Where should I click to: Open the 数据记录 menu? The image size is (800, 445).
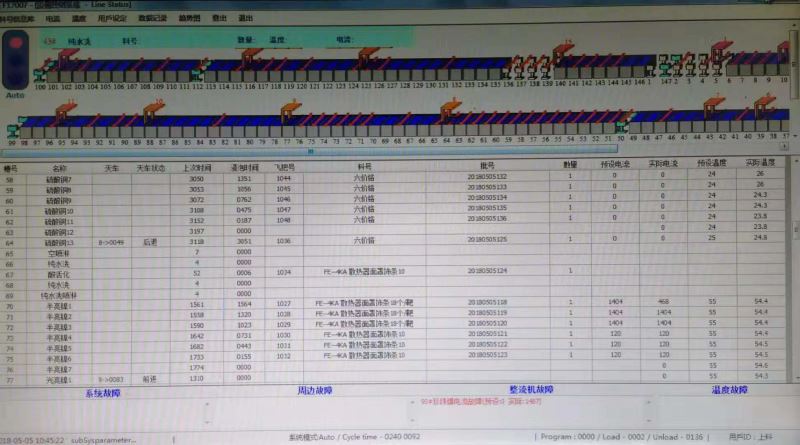(x=153, y=18)
